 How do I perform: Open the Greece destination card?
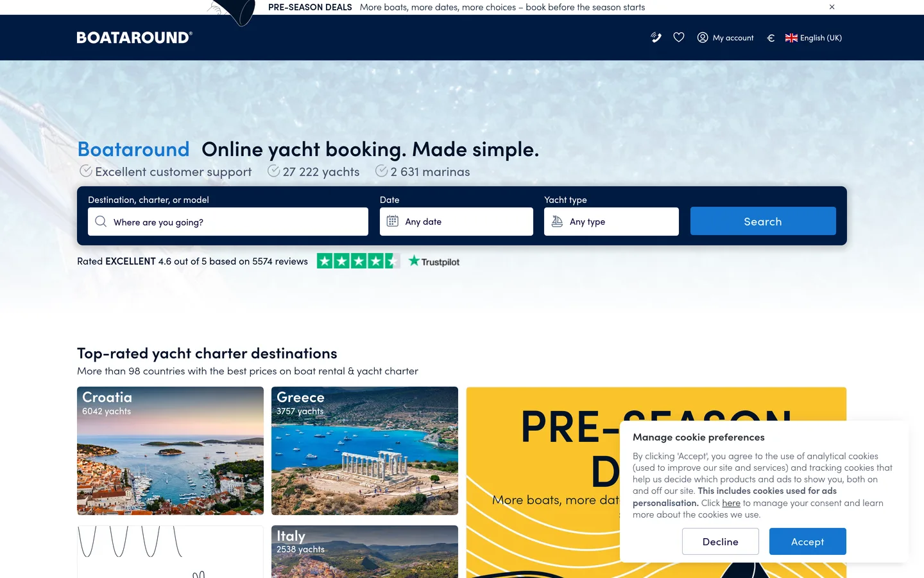tap(364, 451)
